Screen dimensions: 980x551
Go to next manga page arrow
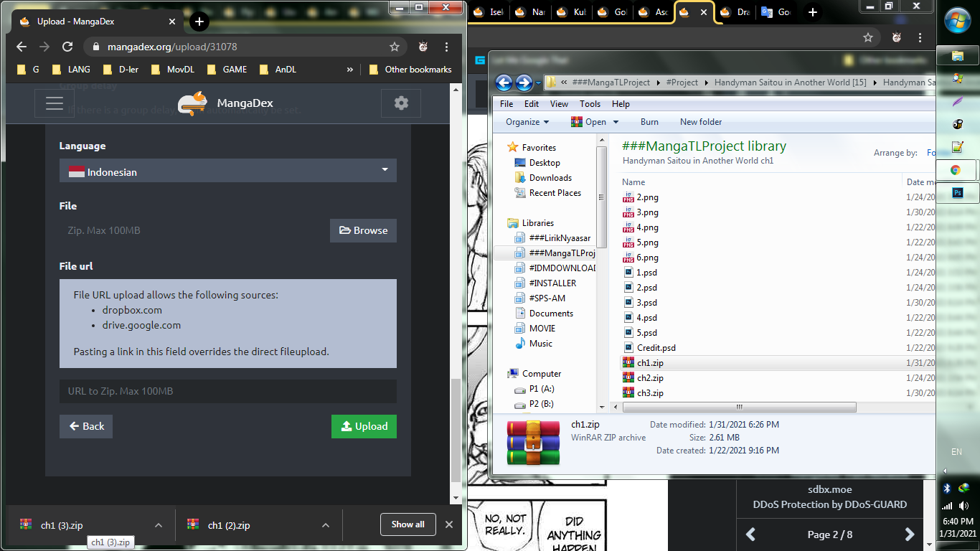[910, 534]
